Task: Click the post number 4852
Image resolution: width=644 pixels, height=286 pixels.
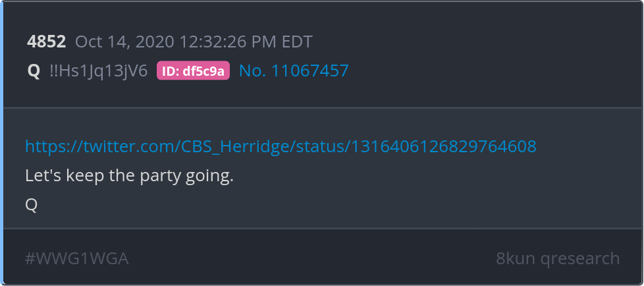Action: coord(46,42)
